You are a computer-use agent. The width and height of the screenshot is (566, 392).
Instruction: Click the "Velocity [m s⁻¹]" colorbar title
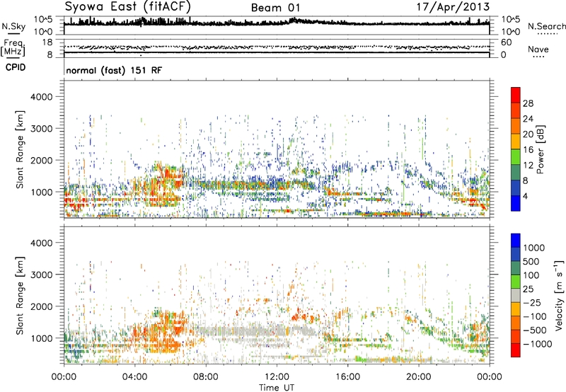click(559, 295)
